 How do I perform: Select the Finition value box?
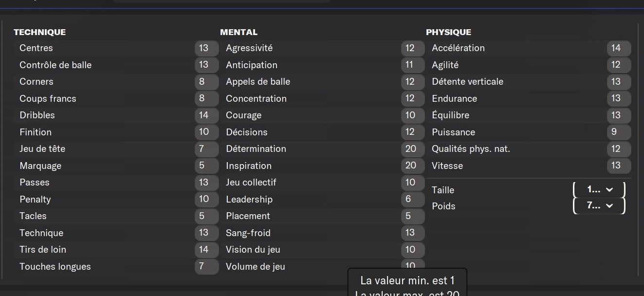(x=206, y=132)
